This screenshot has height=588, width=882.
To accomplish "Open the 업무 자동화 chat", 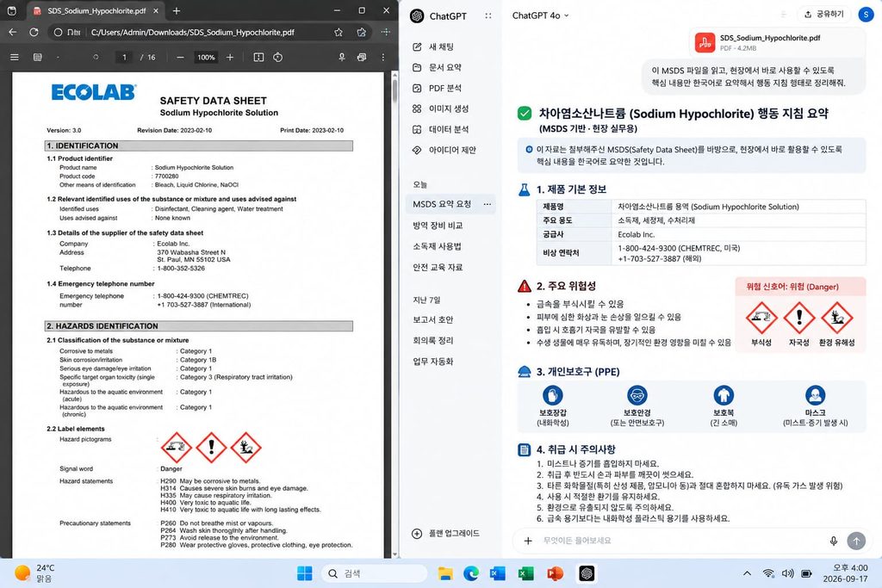I will tap(433, 362).
